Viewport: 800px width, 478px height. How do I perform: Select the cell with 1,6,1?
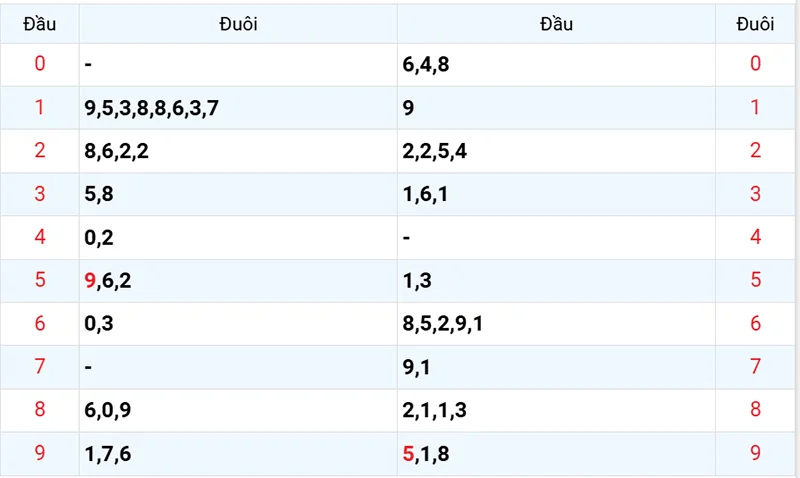pos(425,194)
